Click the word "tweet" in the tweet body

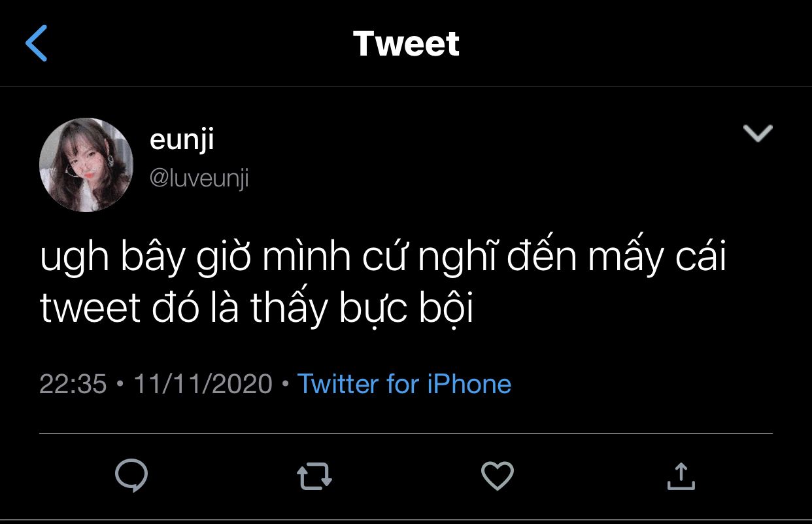(x=90, y=311)
